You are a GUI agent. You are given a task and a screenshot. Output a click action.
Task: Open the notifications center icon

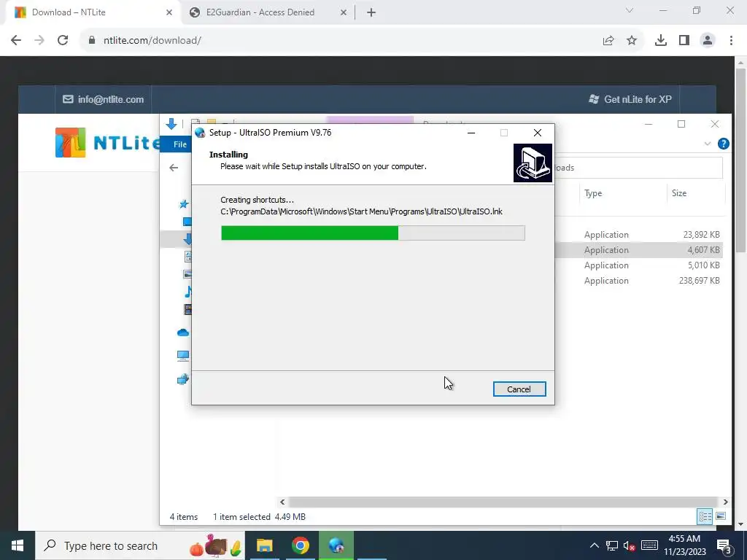click(x=723, y=545)
